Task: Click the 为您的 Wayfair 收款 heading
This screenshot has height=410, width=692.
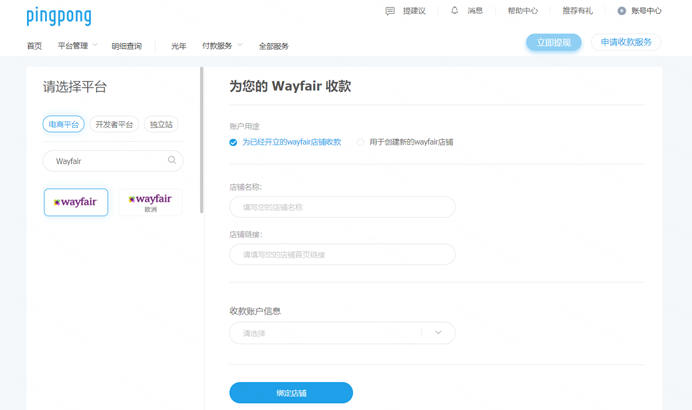Action: click(x=290, y=86)
